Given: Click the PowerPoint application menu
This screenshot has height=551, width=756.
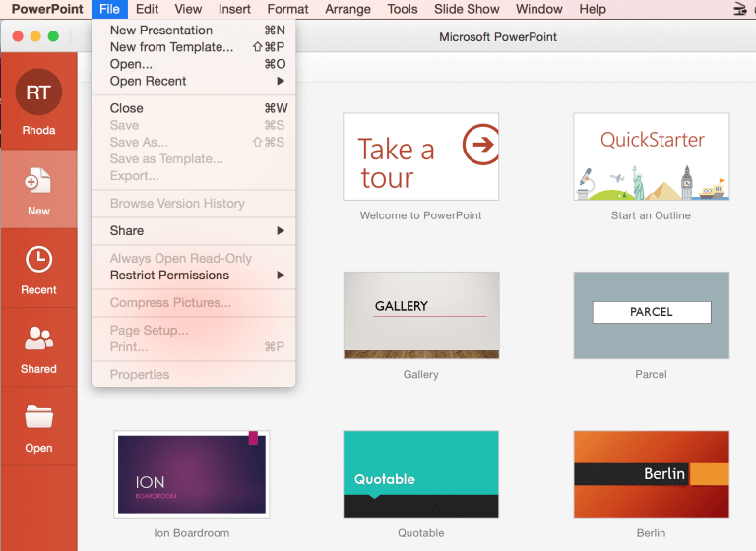Looking at the screenshot, I should (47, 9).
